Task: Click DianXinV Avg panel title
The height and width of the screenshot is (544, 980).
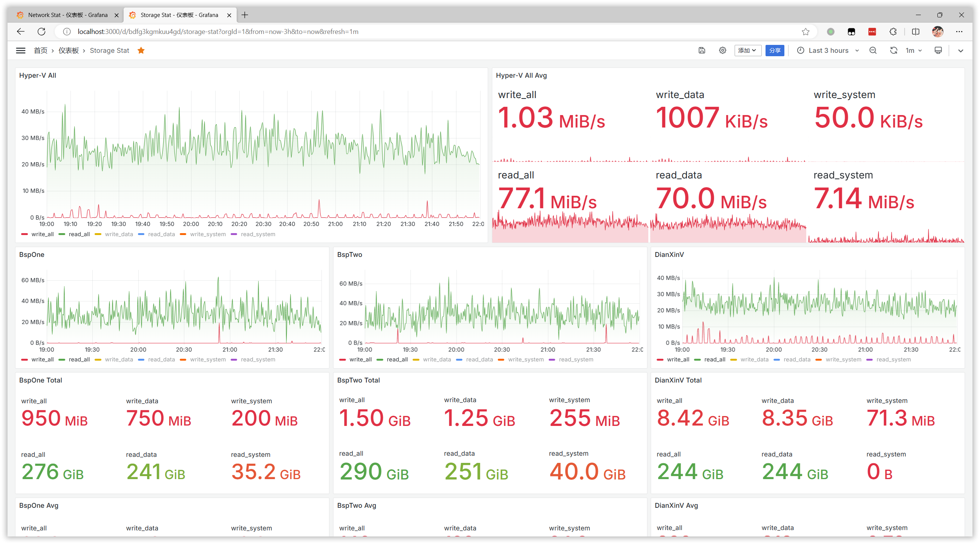Action: (x=676, y=505)
